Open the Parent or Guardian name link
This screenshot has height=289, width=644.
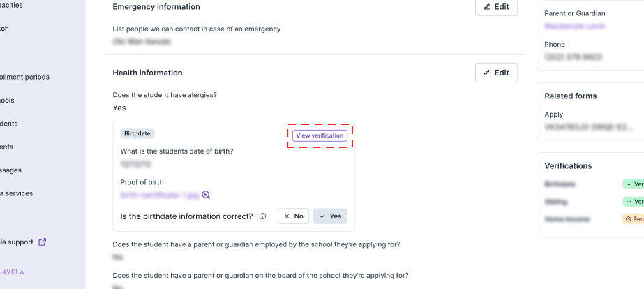pos(575,27)
